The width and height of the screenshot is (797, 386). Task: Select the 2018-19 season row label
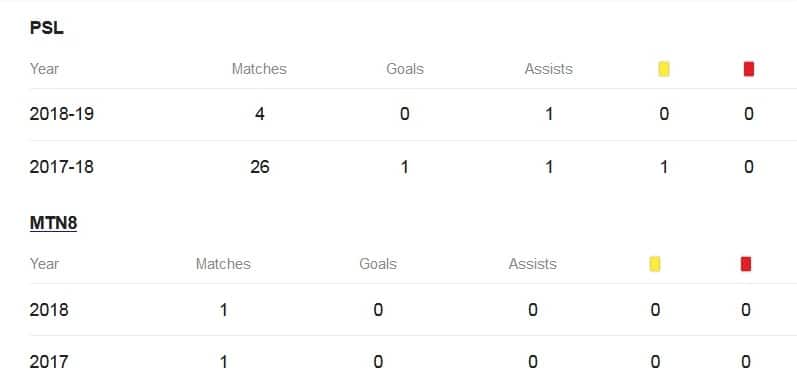(x=62, y=114)
